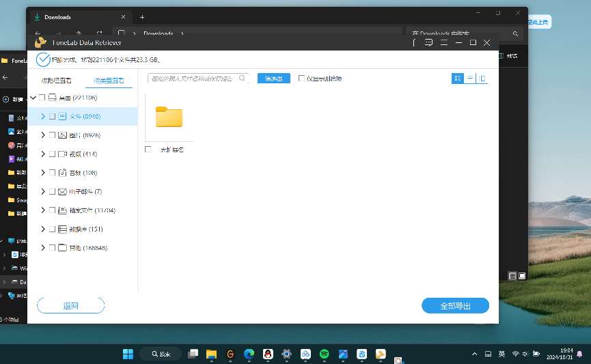Click the document icon in the (8940) row
This screenshot has height=364, width=591.
[63, 116]
